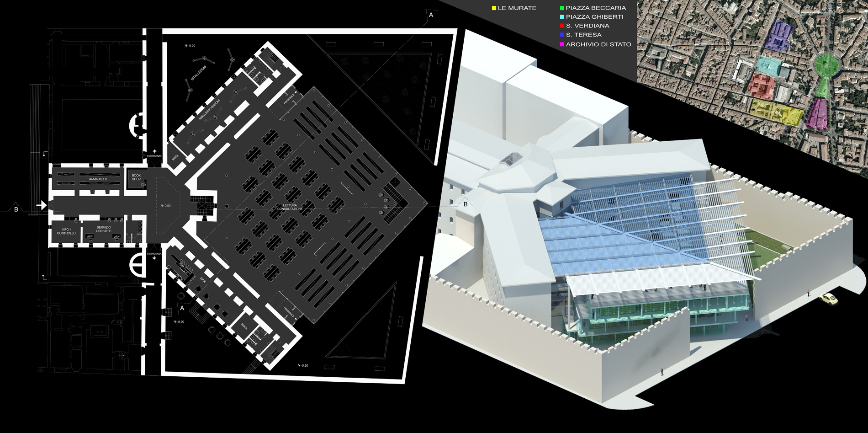This screenshot has width=868, height=433.
Task: Click the BAR label on the plan
Action: 203,279
